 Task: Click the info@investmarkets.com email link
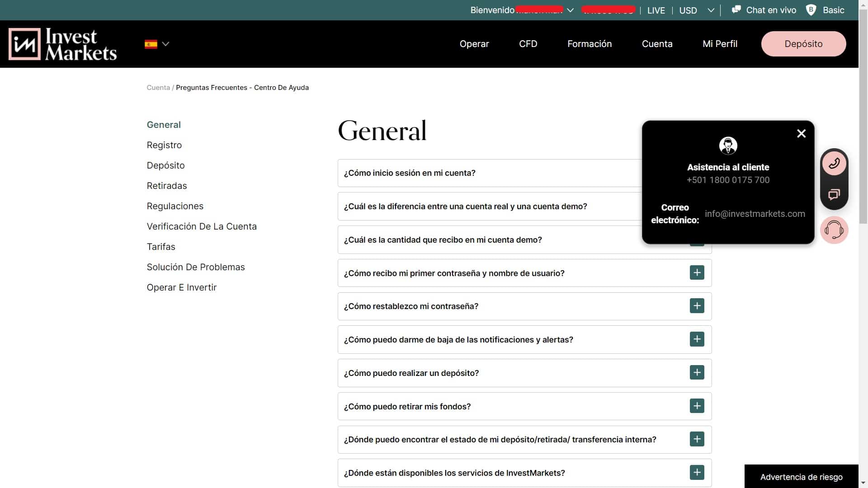pos(755,214)
